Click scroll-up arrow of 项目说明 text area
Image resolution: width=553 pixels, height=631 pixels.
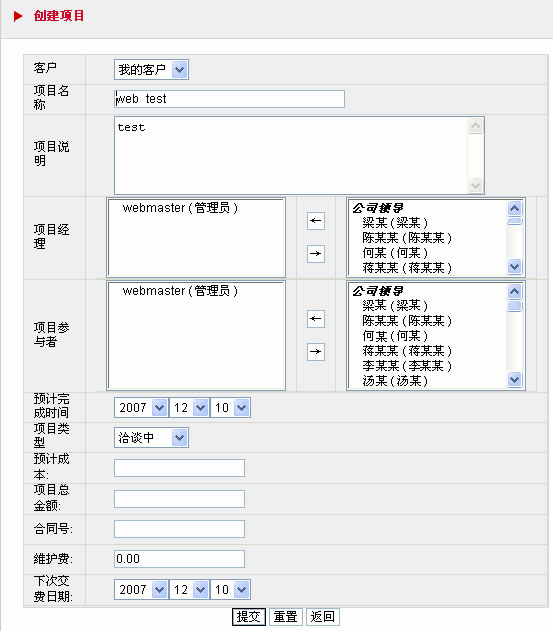[x=475, y=126]
